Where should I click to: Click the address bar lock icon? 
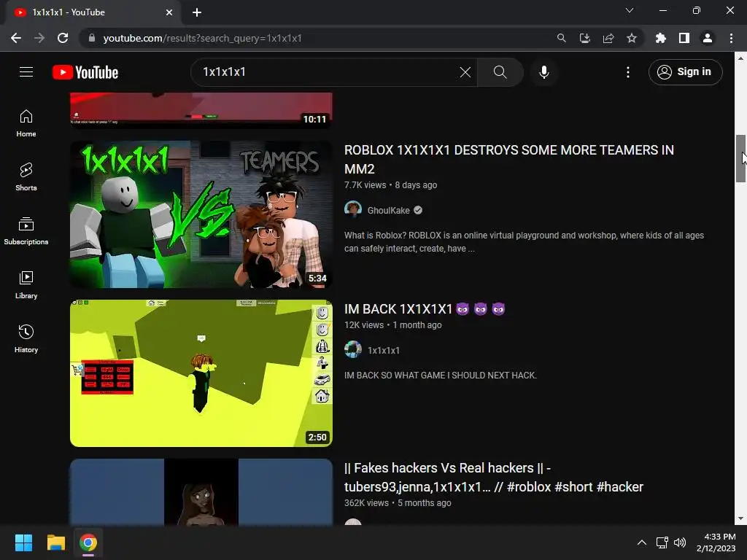pos(92,38)
